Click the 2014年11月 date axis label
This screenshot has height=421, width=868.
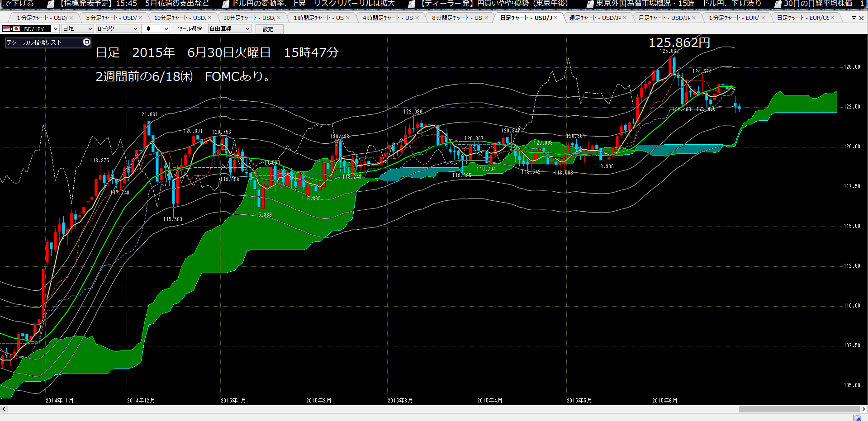pos(60,401)
